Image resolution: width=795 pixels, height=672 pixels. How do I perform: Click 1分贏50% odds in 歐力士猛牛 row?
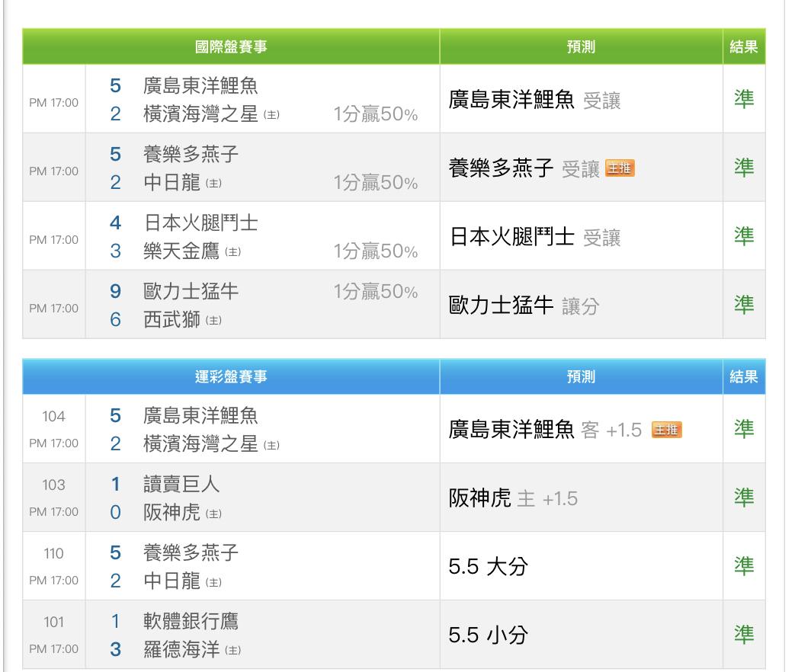click(376, 291)
